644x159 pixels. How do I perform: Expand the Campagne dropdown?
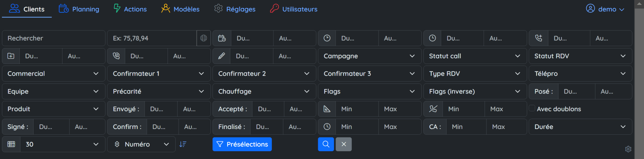pos(369,56)
